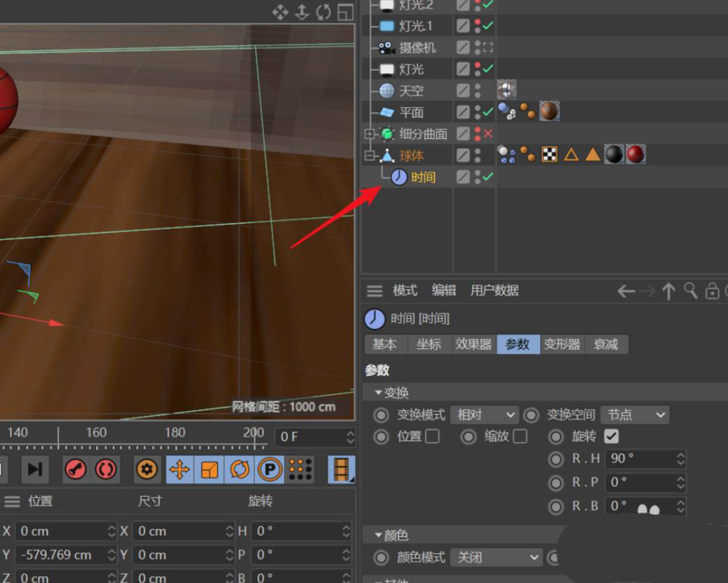
Task: Select the 摄像机 object in object manager
Action: pos(417,48)
